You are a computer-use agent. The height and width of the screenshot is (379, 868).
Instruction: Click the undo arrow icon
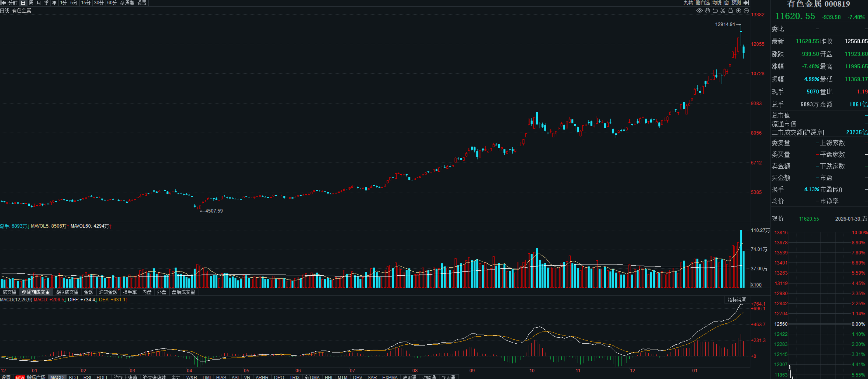click(x=715, y=11)
